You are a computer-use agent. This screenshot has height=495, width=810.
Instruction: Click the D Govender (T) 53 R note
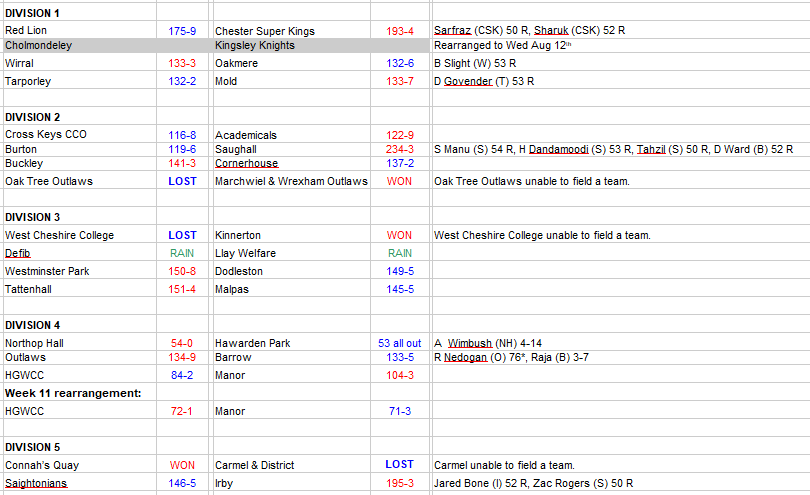[x=484, y=82]
